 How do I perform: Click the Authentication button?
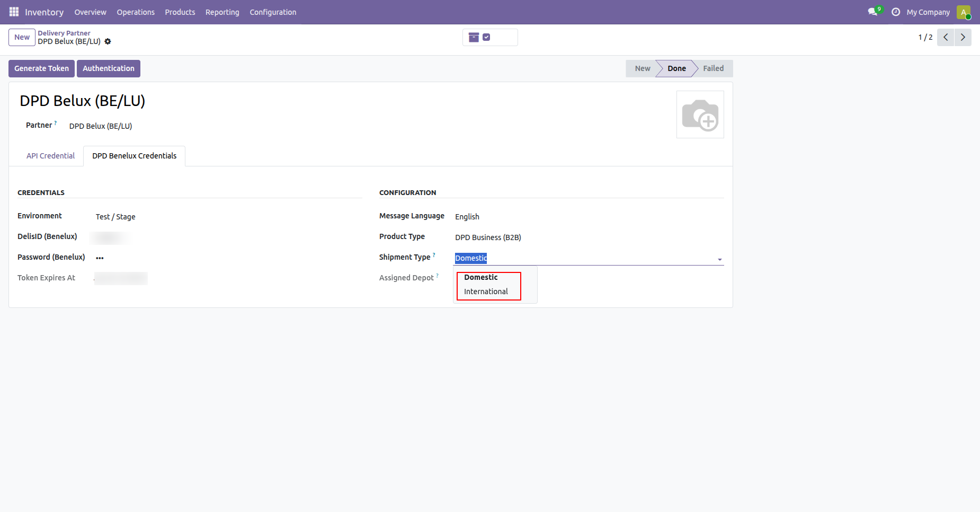(109, 68)
